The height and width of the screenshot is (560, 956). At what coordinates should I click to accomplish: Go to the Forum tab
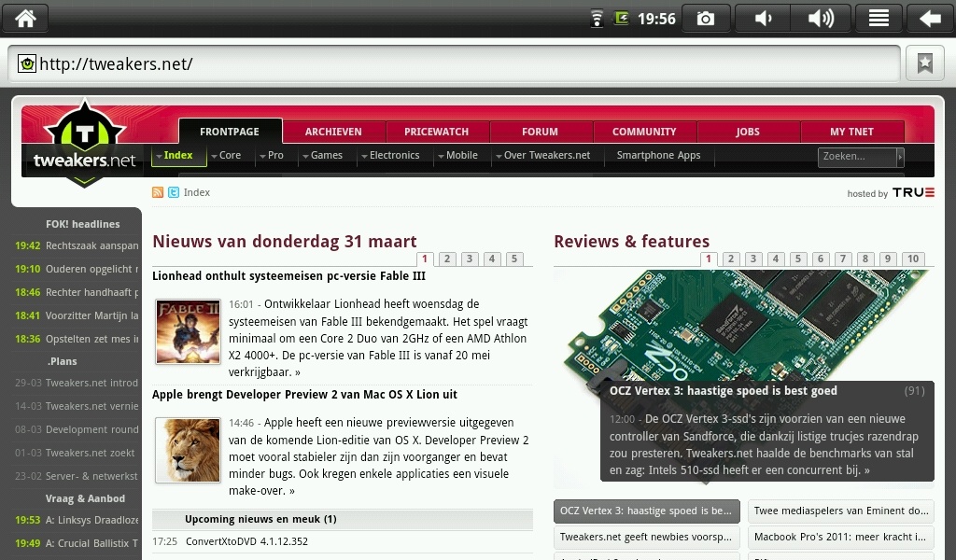click(541, 132)
